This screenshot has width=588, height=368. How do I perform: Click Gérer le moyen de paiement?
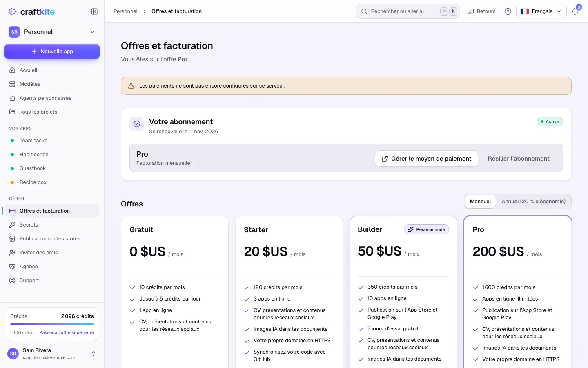(426, 159)
